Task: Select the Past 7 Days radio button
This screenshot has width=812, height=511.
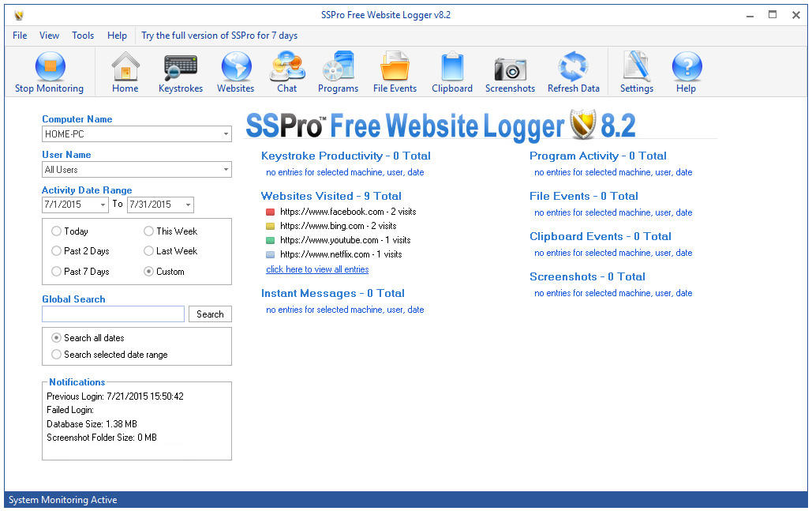Action: click(56, 271)
